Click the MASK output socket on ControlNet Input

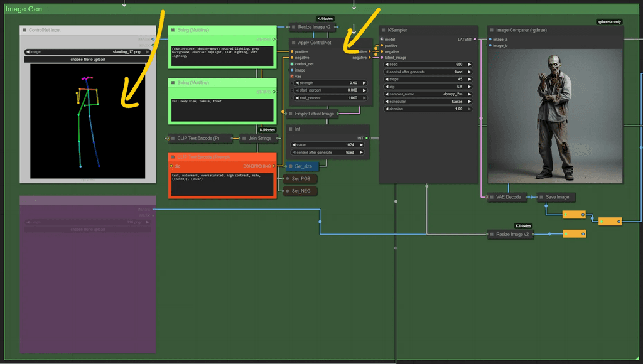pos(153,45)
